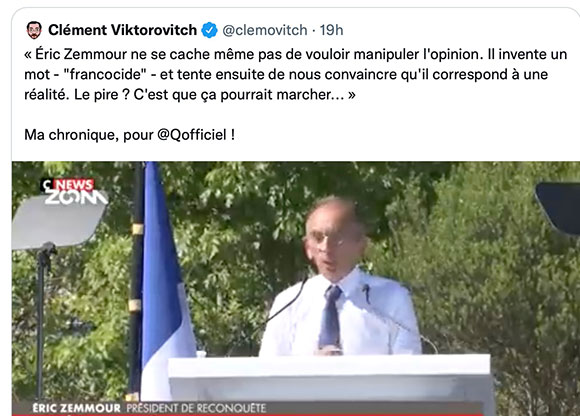This screenshot has width=580, height=416.
Task: Click the blue verified badge
Action: click(x=209, y=30)
